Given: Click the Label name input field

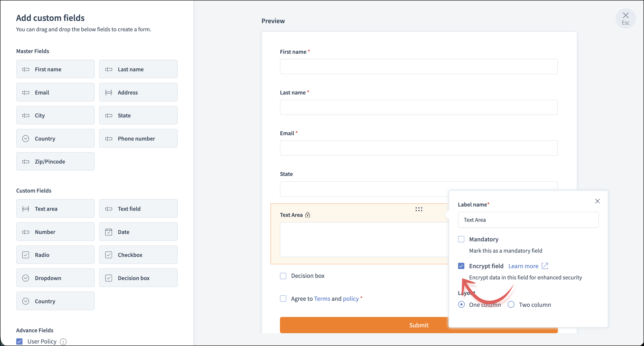Looking at the screenshot, I should pos(528,220).
